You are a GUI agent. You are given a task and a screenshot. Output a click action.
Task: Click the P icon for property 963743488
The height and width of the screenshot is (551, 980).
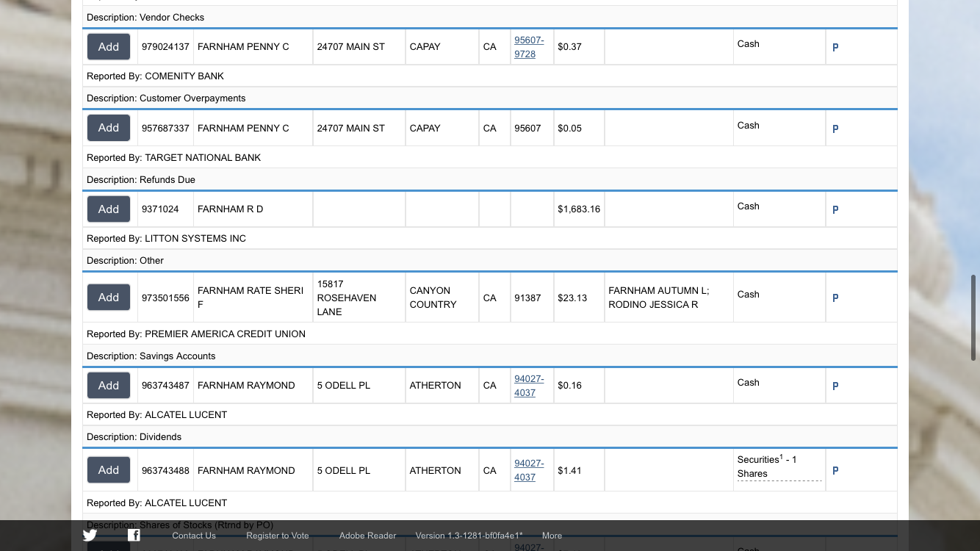point(835,470)
